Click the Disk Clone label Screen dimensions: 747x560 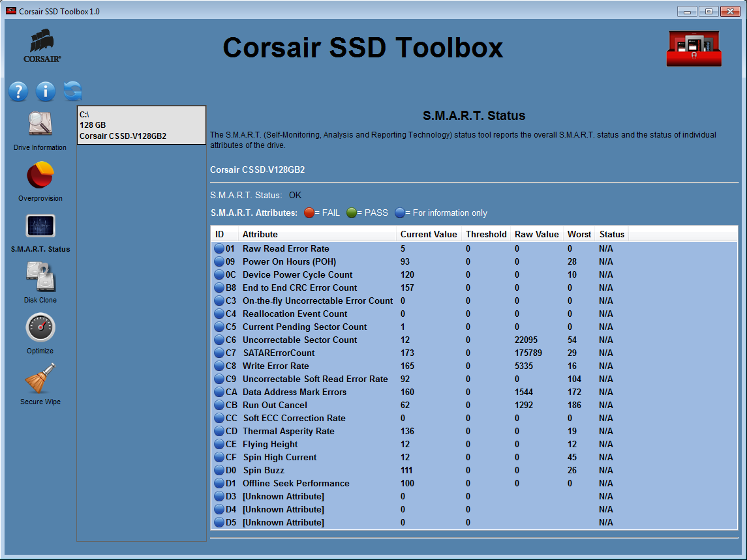click(x=40, y=300)
